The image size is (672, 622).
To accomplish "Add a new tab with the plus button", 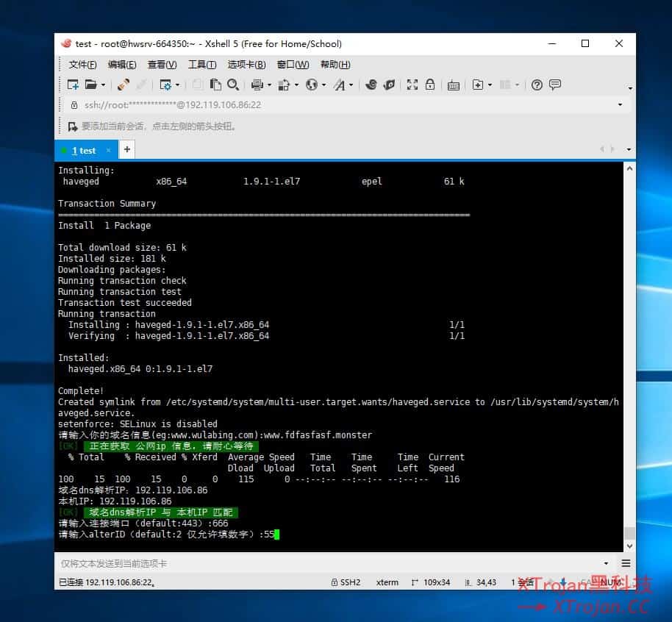I will 127,149.
